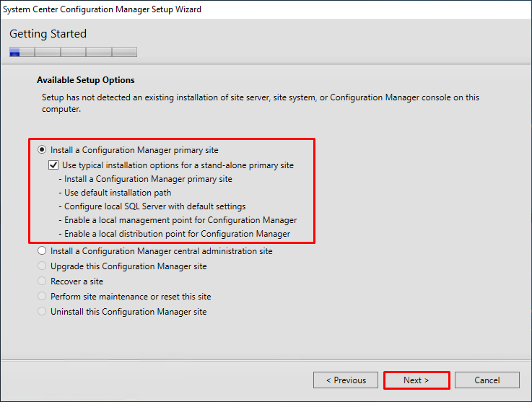Click Enable a local management point line
The width and height of the screenshot is (532, 402).
(x=178, y=220)
